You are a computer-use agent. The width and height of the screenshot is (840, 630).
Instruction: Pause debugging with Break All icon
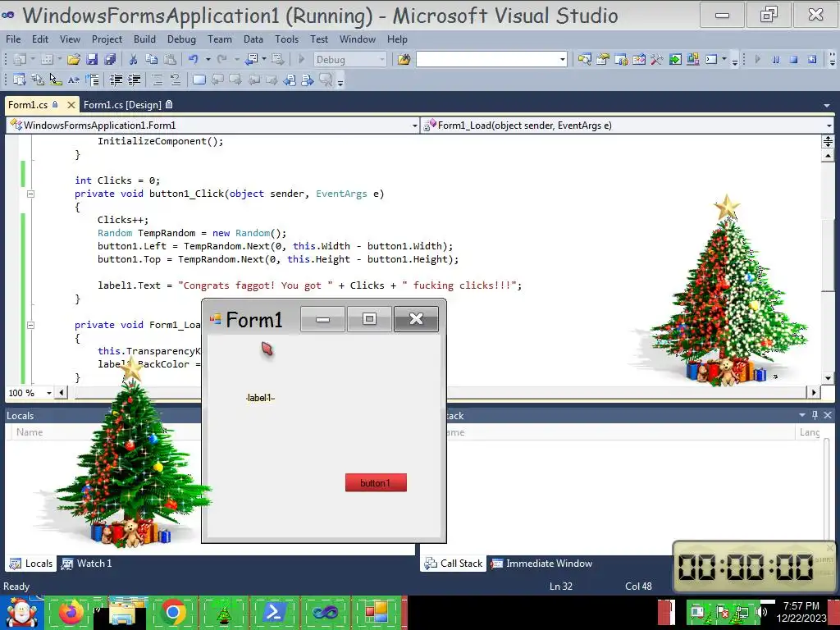(x=776, y=59)
